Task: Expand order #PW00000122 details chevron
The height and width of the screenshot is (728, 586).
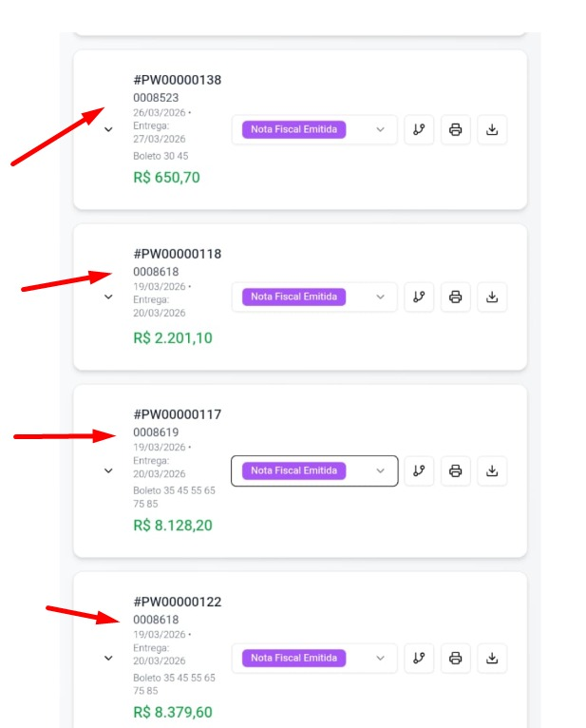Action: pyautogui.click(x=108, y=658)
